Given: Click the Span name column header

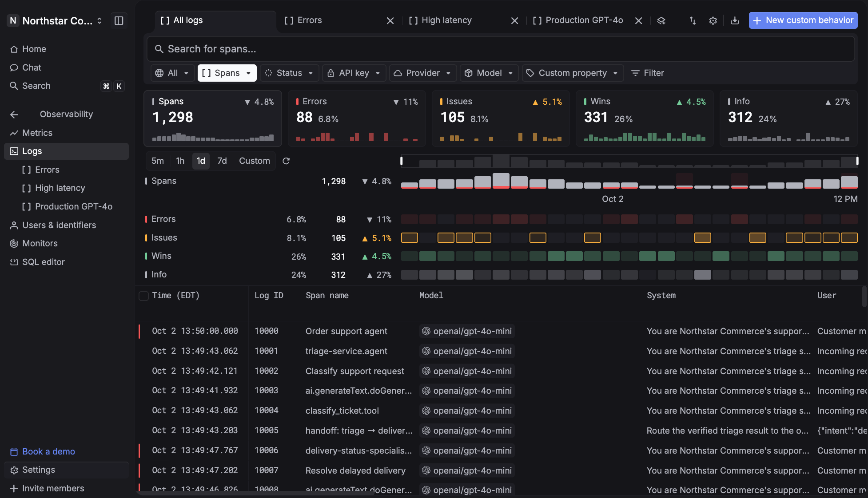Looking at the screenshot, I should pyautogui.click(x=327, y=296).
